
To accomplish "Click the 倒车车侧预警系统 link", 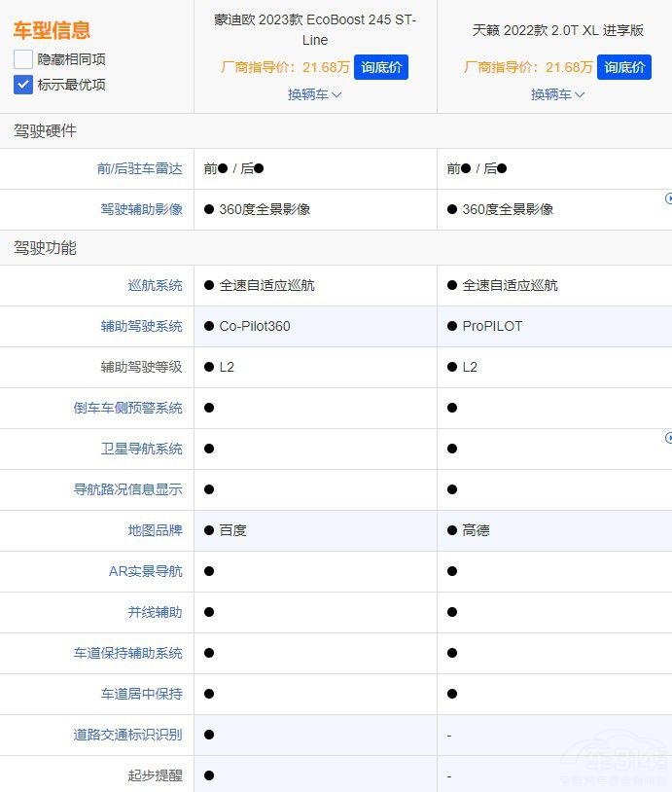I will (127, 408).
